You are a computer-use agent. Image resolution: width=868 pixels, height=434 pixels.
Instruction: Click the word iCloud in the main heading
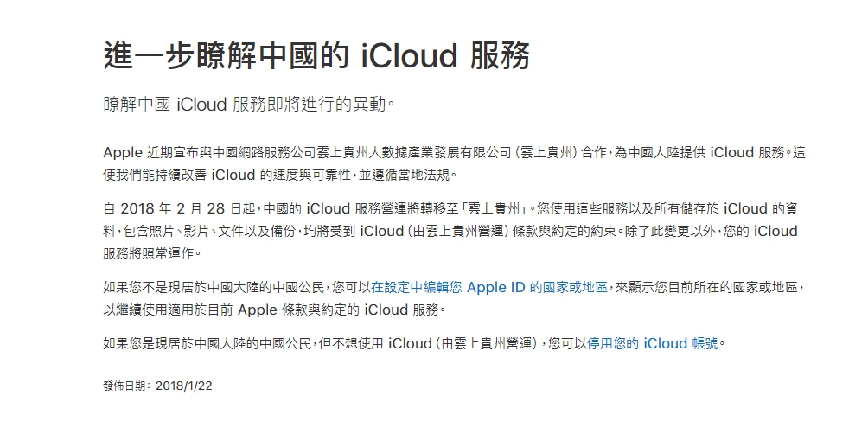click(x=410, y=54)
